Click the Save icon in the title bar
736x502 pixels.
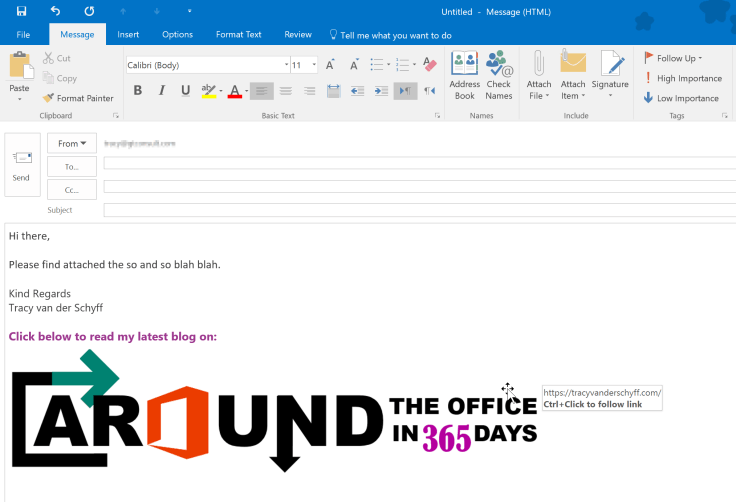pos(21,11)
